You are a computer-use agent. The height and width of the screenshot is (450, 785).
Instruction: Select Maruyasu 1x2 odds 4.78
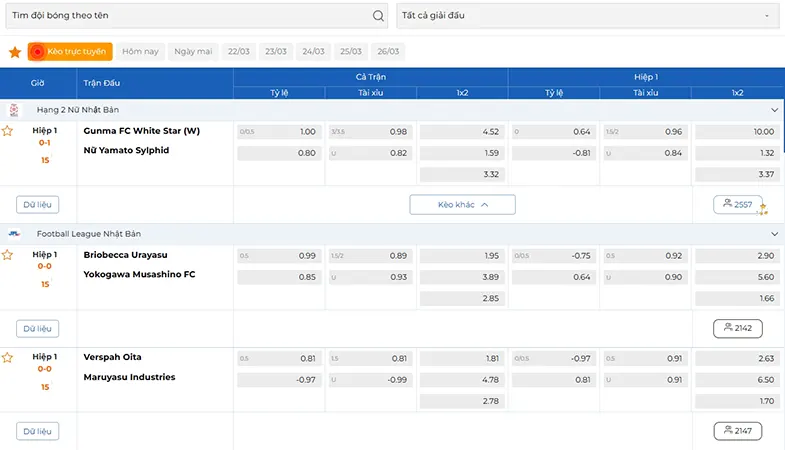click(462, 380)
